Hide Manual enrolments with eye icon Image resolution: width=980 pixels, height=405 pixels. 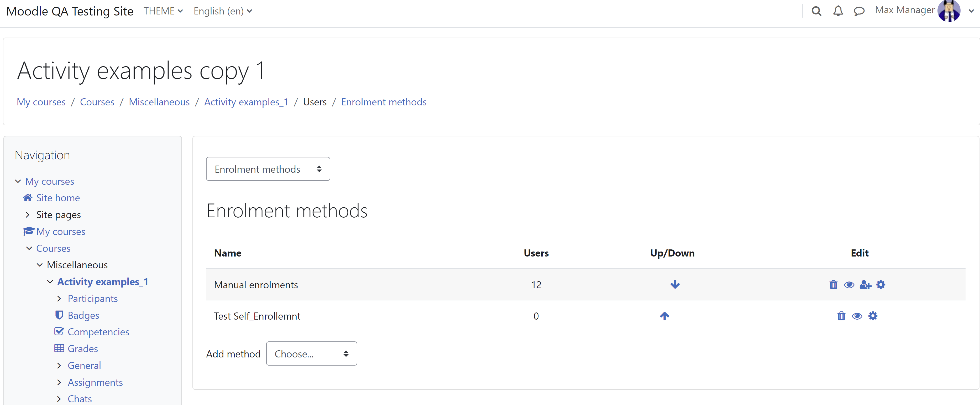[x=849, y=285]
